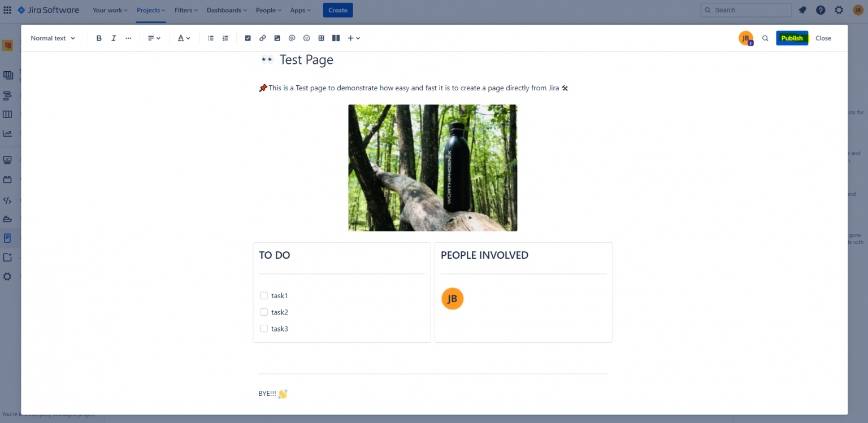868x423 pixels.
Task: Click the Create button in the navbar
Action: tap(337, 10)
